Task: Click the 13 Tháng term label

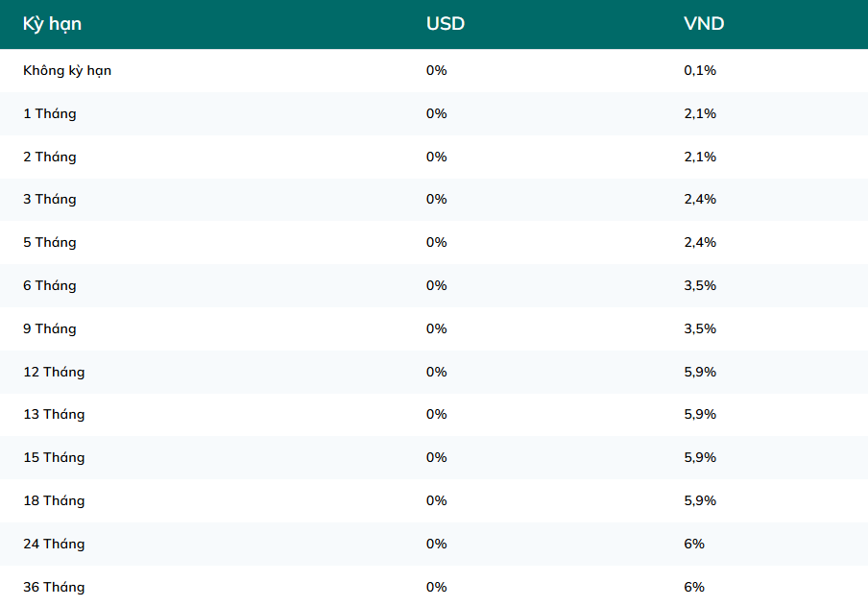Action: (54, 414)
